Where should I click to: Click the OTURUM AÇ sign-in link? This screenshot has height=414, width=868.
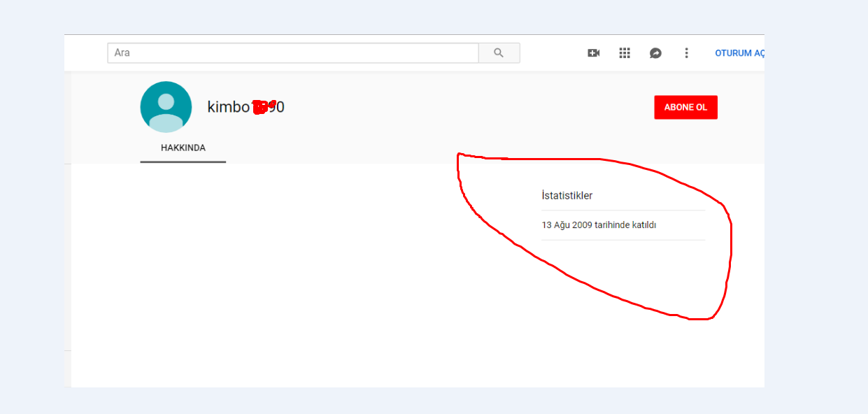[x=739, y=53]
